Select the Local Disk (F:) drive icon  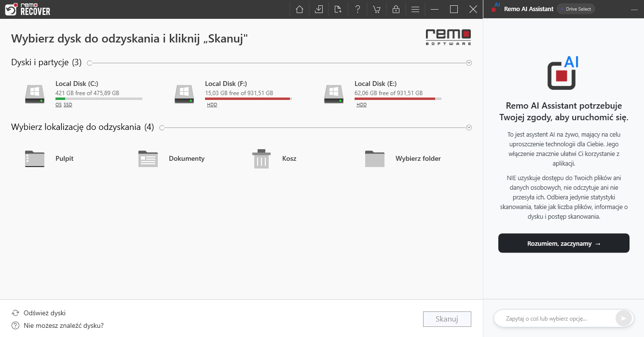[184, 94]
